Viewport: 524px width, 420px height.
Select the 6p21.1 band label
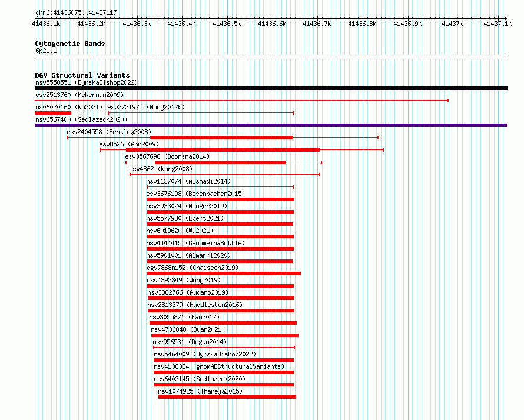pyautogui.click(x=46, y=51)
